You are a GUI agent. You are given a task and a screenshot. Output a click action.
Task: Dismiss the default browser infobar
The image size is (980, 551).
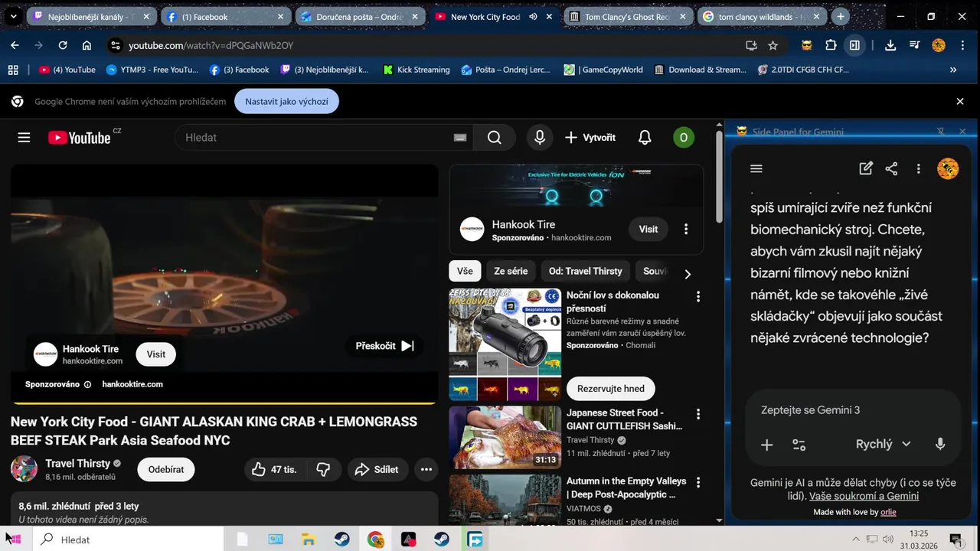click(x=960, y=101)
